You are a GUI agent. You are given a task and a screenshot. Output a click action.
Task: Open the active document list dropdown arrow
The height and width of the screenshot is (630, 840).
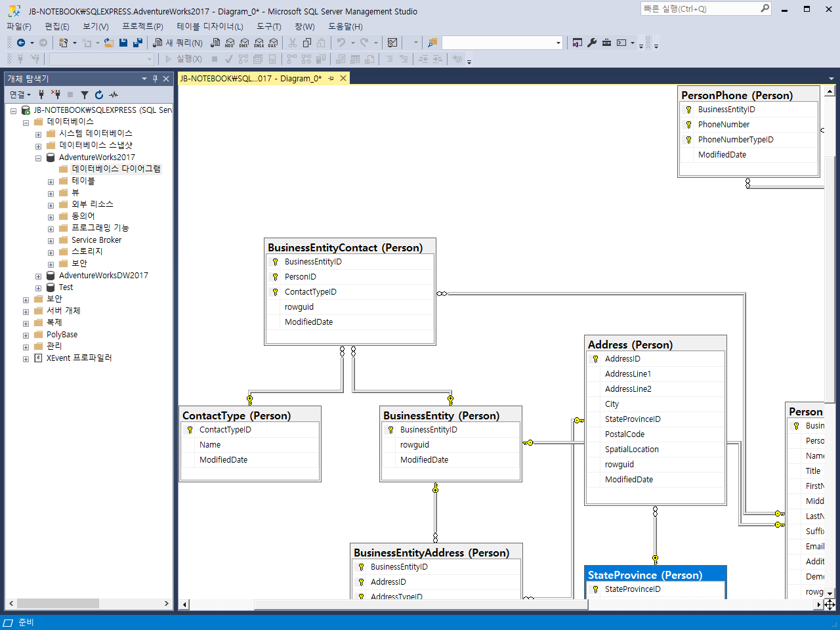coord(831,79)
